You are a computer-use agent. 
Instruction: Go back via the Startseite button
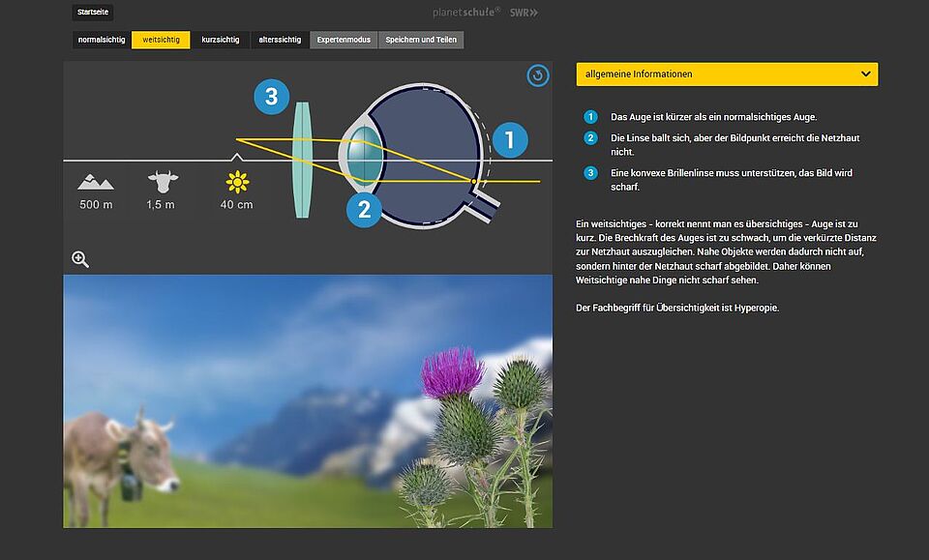pyautogui.click(x=93, y=12)
